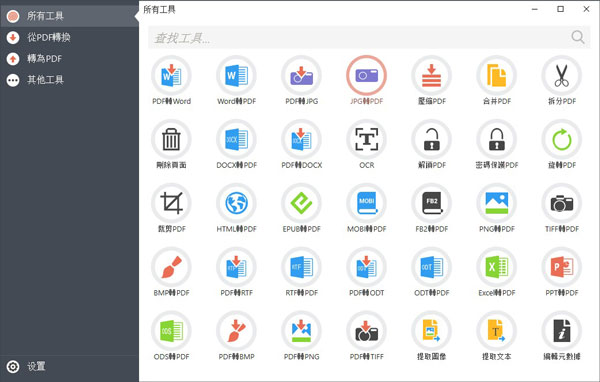
Task: Open the ODT to PDF tool
Action: click(x=431, y=267)
